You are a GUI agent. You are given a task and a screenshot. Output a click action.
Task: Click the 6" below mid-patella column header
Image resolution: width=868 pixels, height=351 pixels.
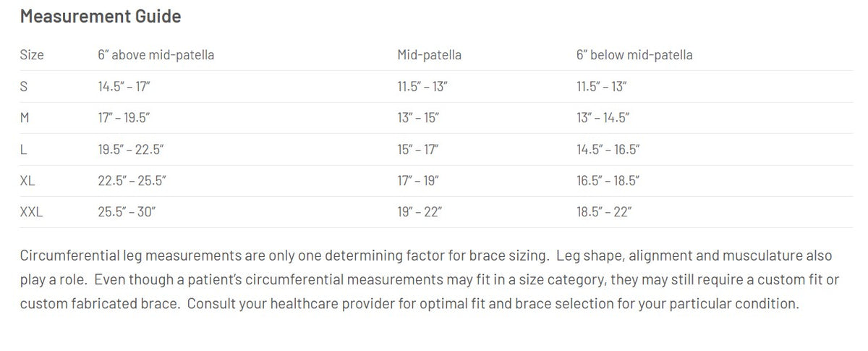(634, 55)
